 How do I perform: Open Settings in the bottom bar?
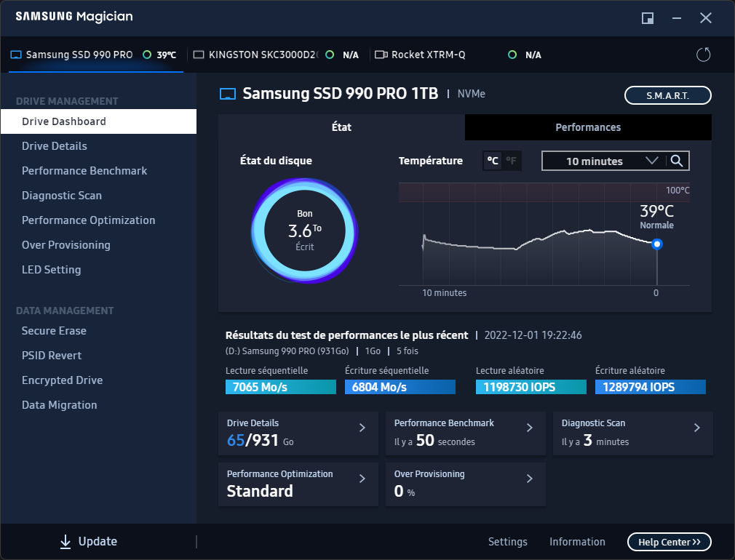(x=508, y=542)
